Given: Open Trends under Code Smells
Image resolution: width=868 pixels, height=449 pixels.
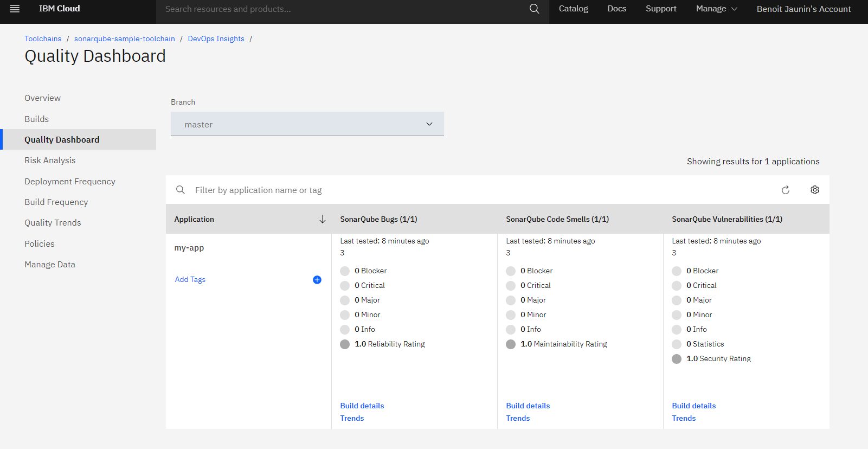Looking at the screenshot, I should [518, 419].
